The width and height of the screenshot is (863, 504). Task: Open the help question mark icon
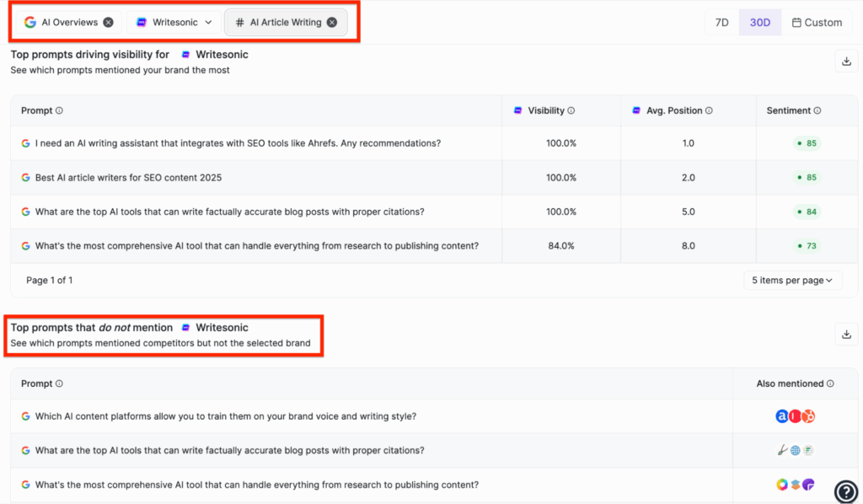[x=846, y=492]
